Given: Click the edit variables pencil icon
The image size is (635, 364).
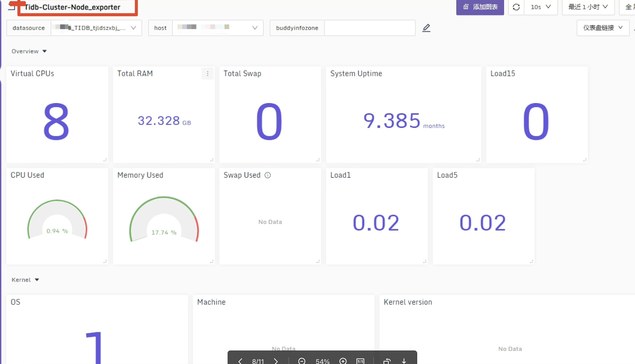Looking at the screenshot, I should 426,28.
